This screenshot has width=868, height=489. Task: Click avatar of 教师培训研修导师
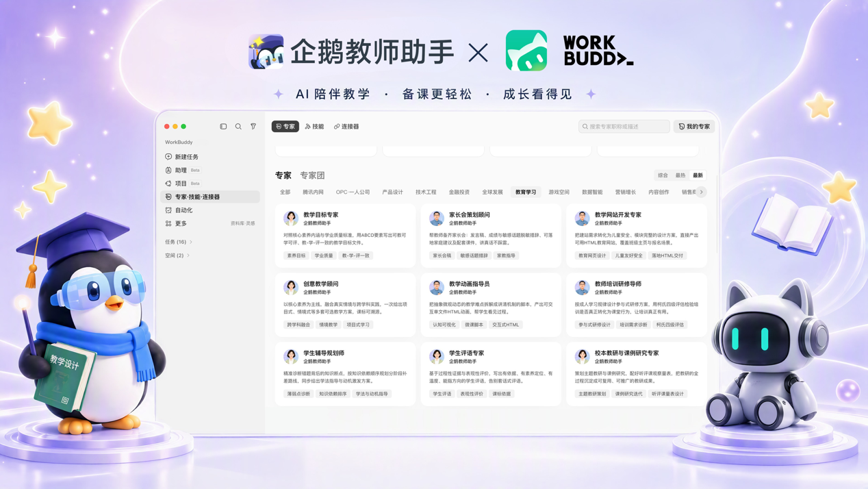tap(583, 288)
